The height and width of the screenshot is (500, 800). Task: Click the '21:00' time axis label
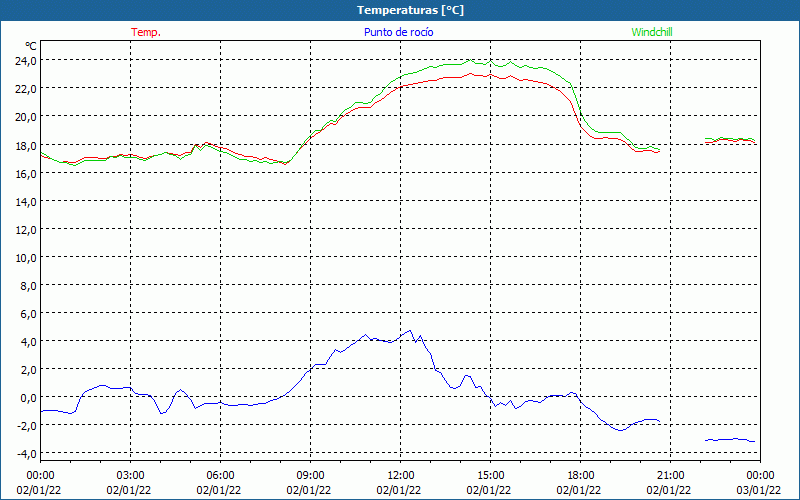[670, 476]
